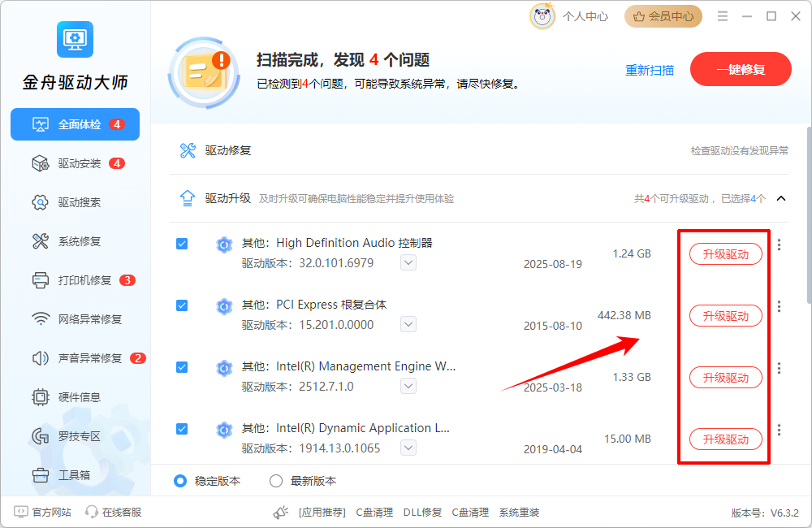Open the hamburger main menu icon
The height and width of the screenshot is (528, 812).
723,16
